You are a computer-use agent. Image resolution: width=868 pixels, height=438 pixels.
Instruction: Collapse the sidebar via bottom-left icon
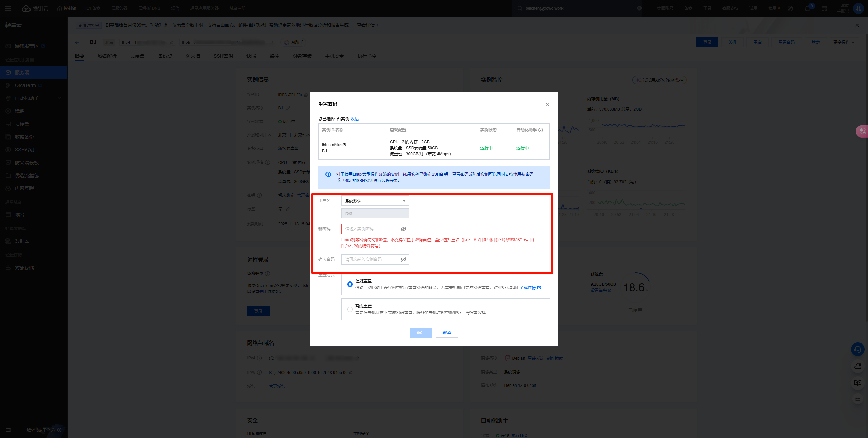[8, 430]
